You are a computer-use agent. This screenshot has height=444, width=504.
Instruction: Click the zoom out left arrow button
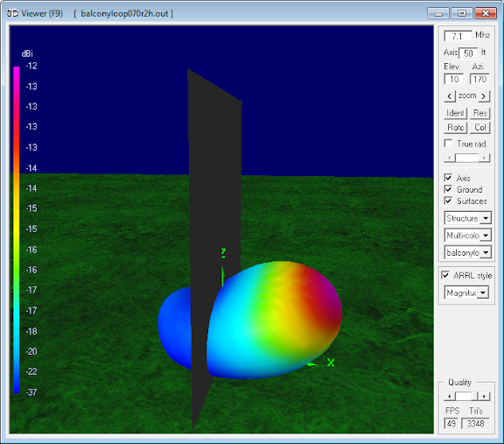(x=450, y=96)
